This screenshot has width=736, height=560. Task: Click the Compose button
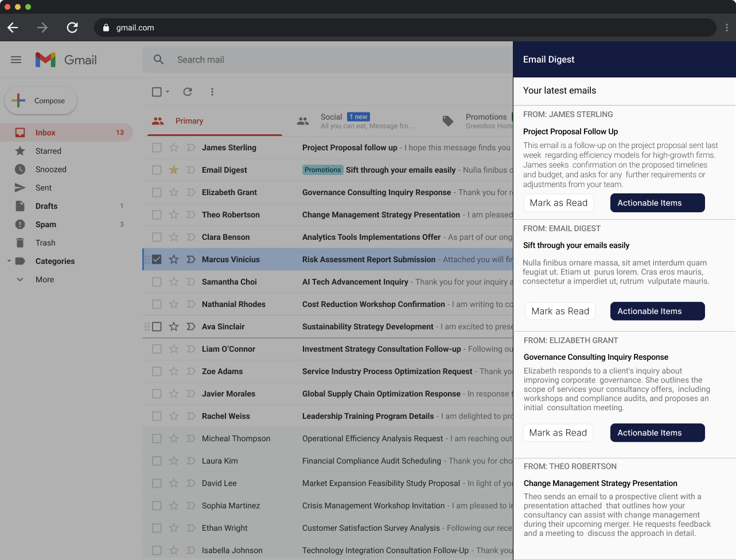tap(41, 100)
